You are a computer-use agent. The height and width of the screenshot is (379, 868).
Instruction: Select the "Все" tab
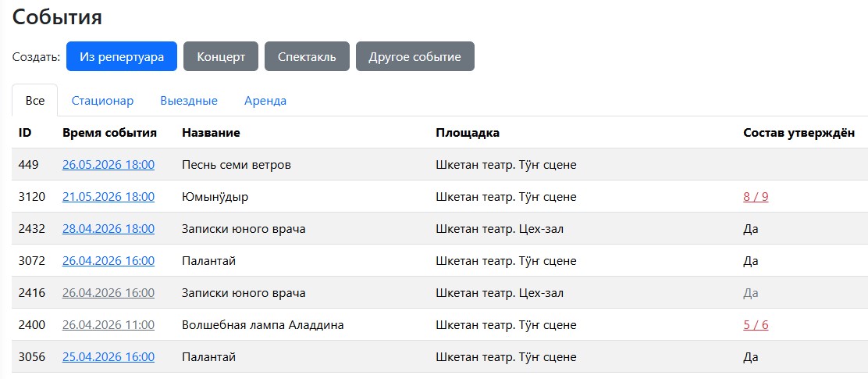35,101
